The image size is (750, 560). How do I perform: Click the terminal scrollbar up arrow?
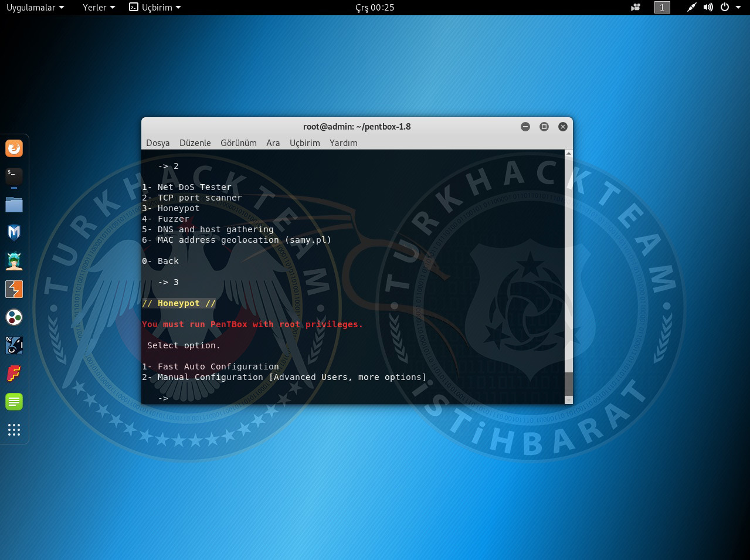coord(568,154)
